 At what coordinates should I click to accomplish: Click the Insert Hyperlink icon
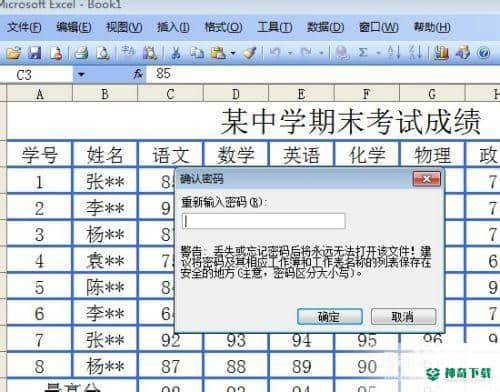coord(342,53)
